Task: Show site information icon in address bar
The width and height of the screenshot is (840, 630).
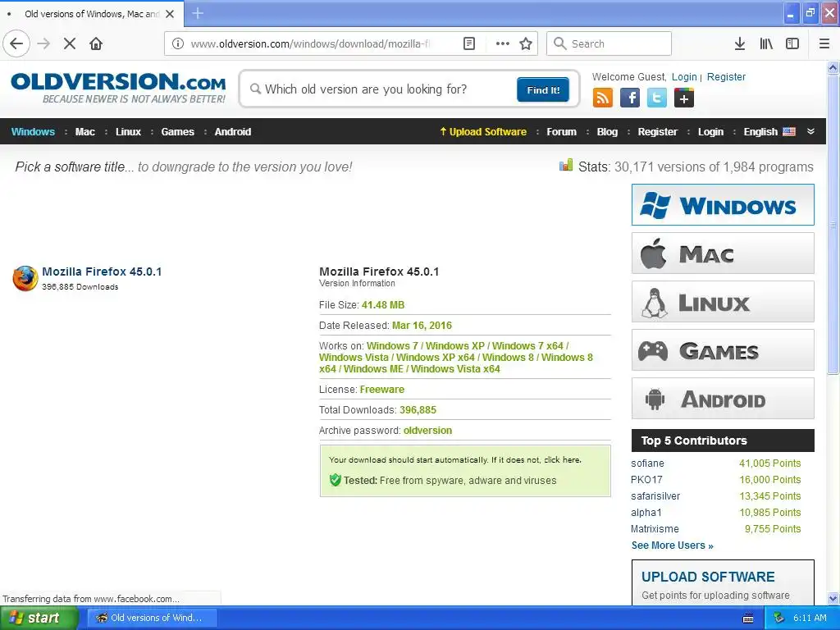Action: (177, 43)
